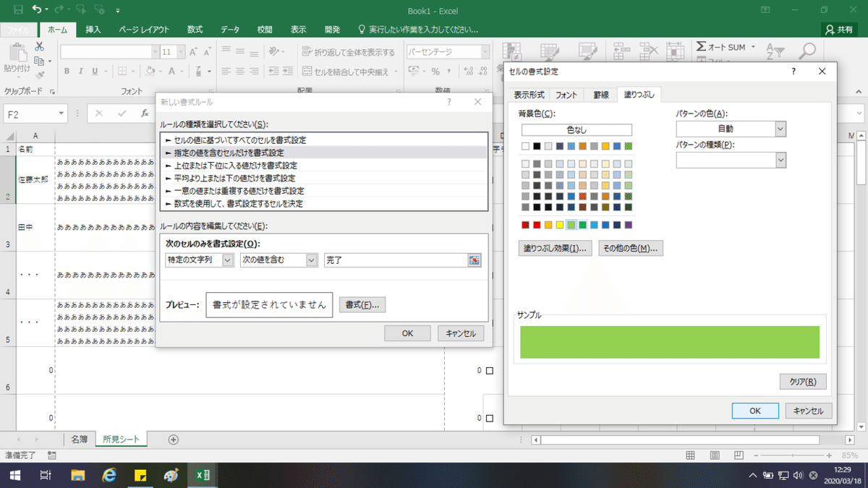
Task: Open the セルを結合して中央揃え dropdown arrow
Action: 395,72
